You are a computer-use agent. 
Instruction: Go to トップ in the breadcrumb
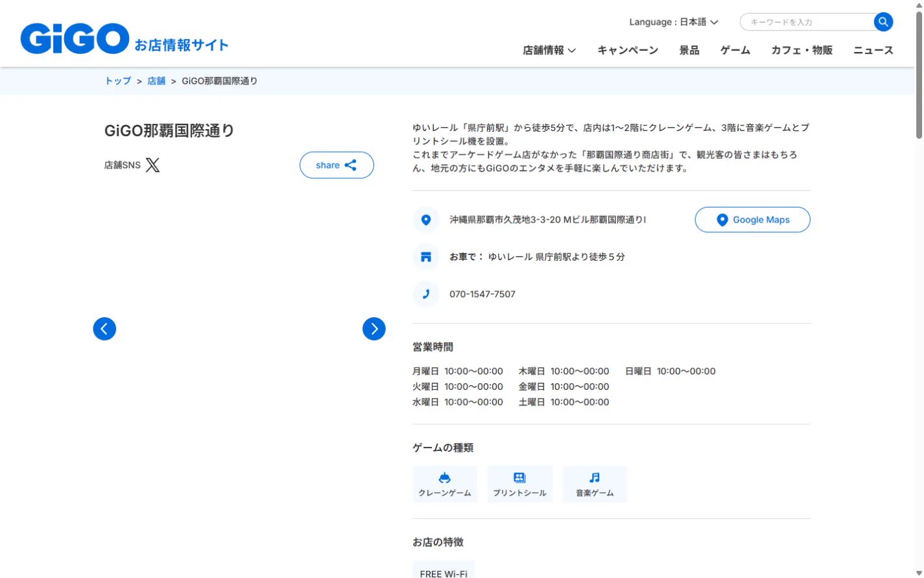(118, 81)
